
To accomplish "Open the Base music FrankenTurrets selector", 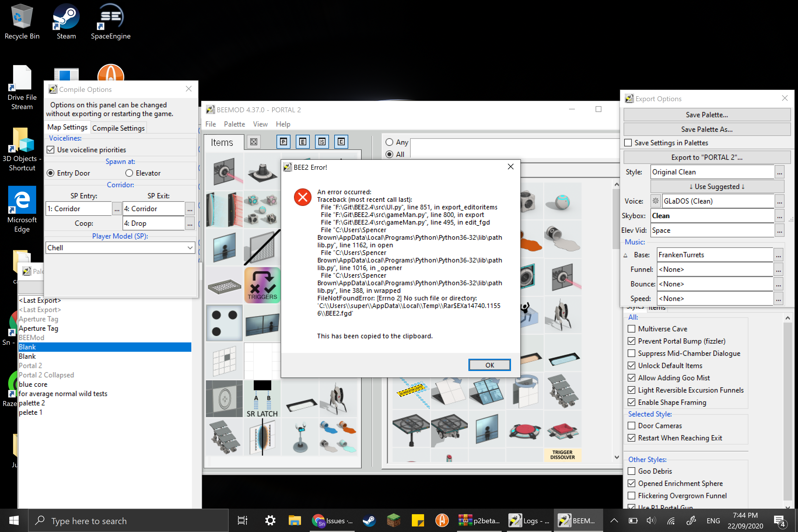I will tap(779, 255).
